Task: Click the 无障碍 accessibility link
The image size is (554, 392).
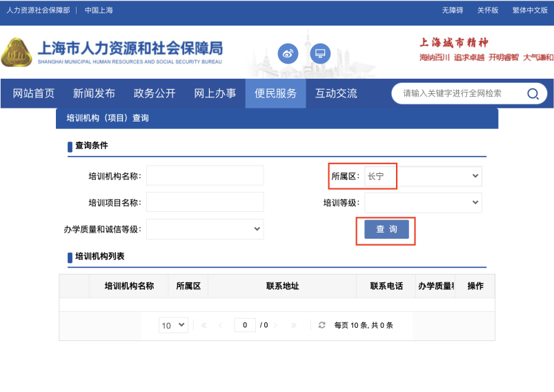Action: tap(453, 10)
